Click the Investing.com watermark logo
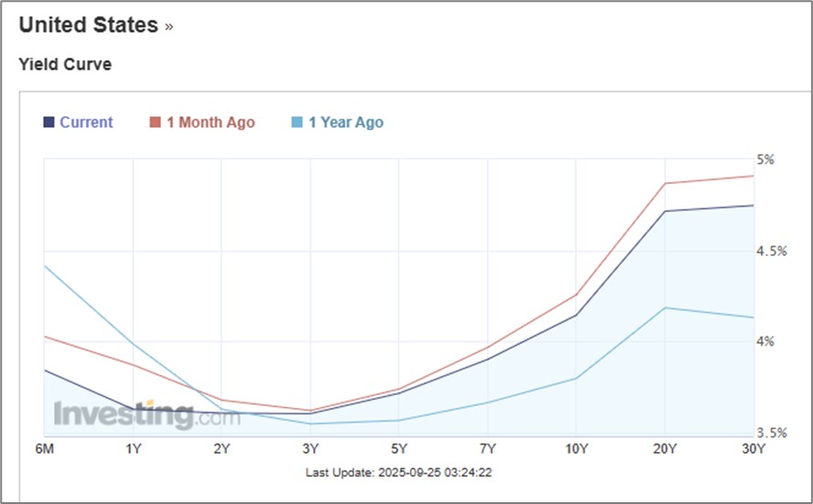813x504 pixels. coord(146,415)
